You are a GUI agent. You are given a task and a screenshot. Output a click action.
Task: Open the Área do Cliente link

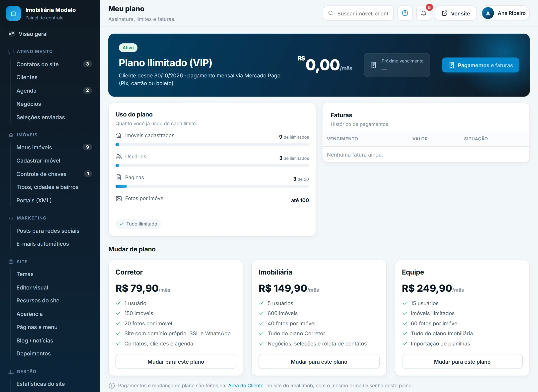pos(246,386)
